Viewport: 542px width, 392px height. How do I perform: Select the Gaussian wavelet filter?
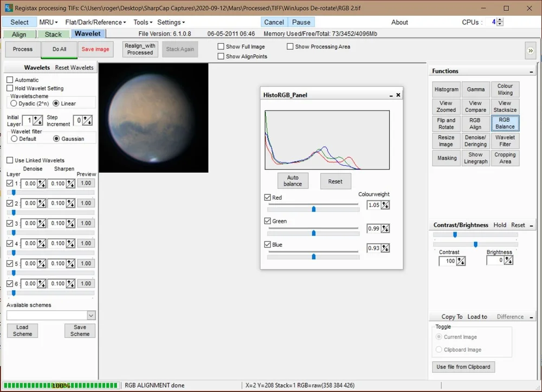[x=56, y=139]
